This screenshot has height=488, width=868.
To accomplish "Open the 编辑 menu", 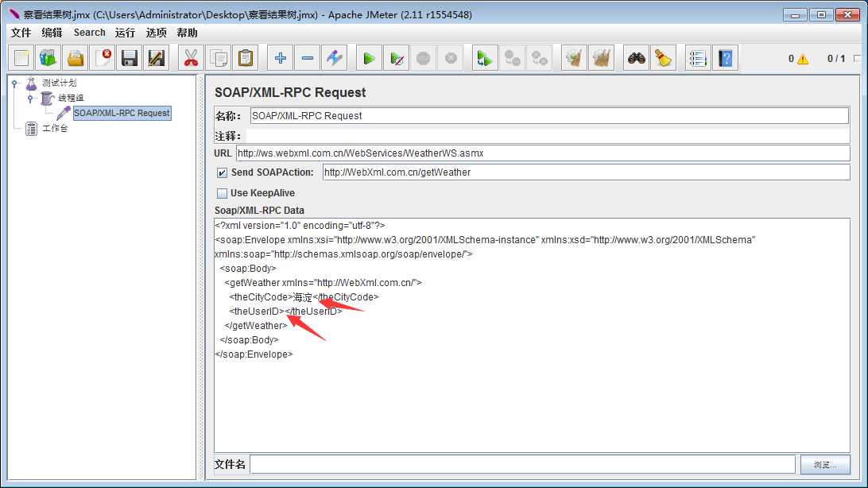I will tap(52, 33).
